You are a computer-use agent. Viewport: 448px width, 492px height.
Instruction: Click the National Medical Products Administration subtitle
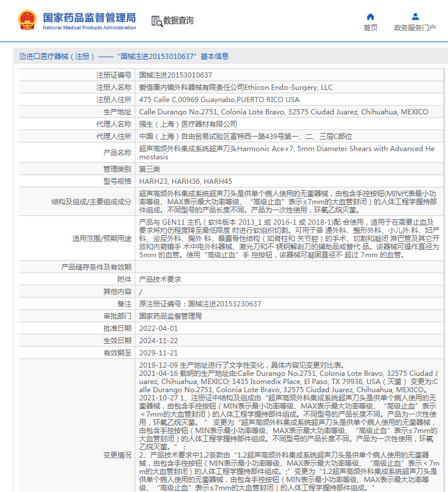tap(89, 27)
